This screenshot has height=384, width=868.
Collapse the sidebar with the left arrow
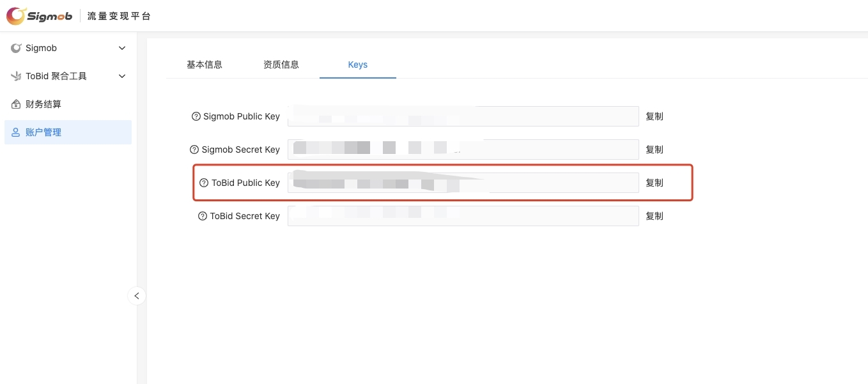pos(137,296)
